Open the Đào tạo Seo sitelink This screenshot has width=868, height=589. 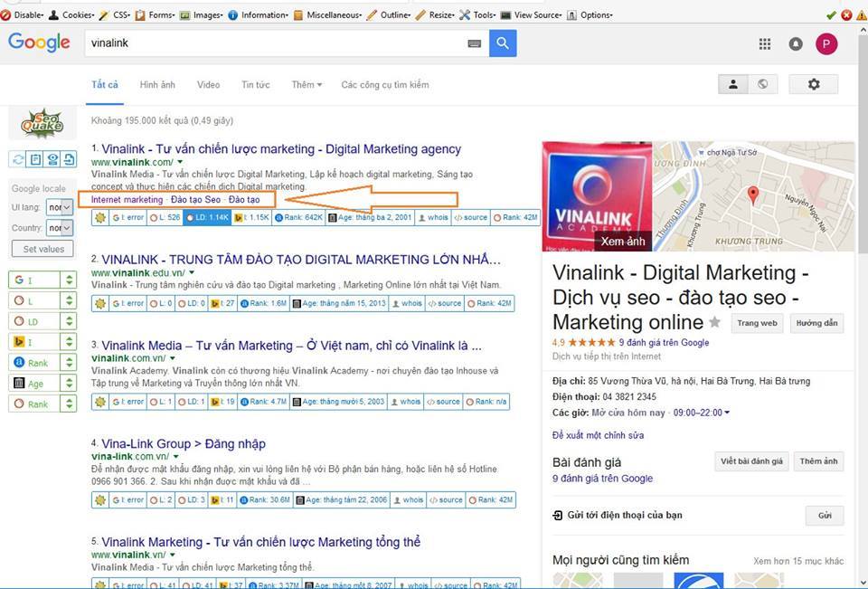coord(195,199)
